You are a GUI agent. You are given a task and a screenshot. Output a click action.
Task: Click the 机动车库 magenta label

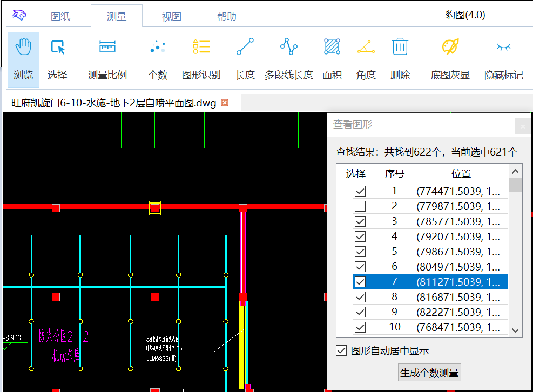[66, 356]
